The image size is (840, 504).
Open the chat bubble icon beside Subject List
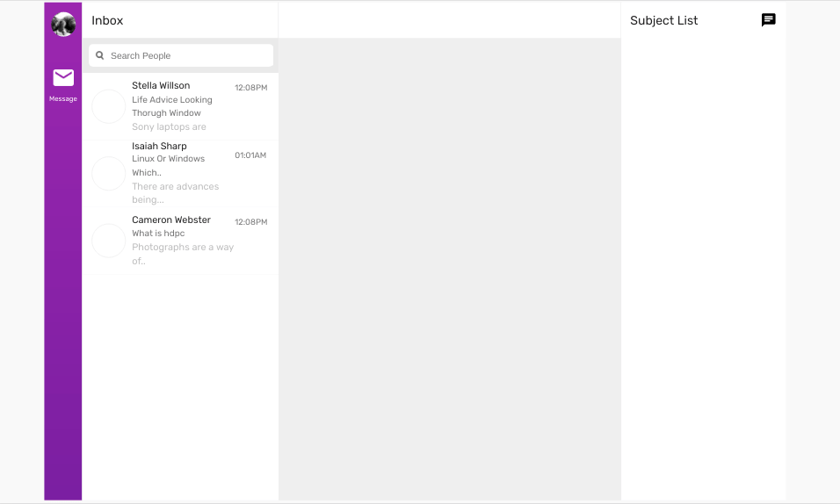coord(768,20)
